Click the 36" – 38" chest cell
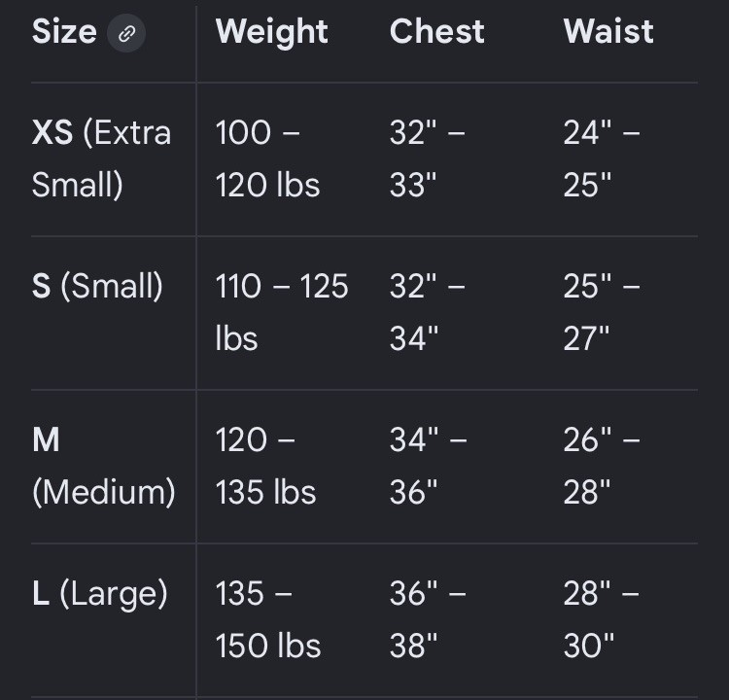 coord(428,619)
